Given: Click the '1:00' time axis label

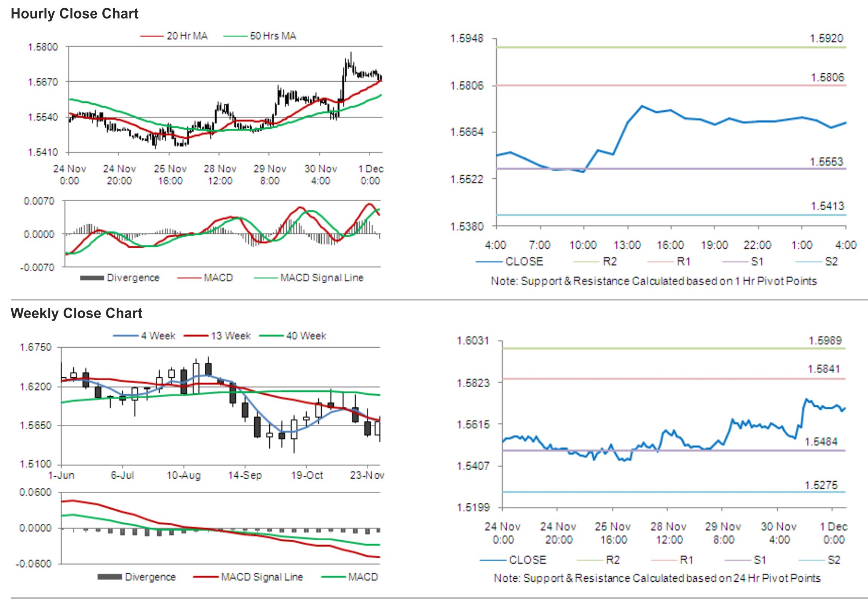Looking at the screenshot, I should (x=801, y=245).
